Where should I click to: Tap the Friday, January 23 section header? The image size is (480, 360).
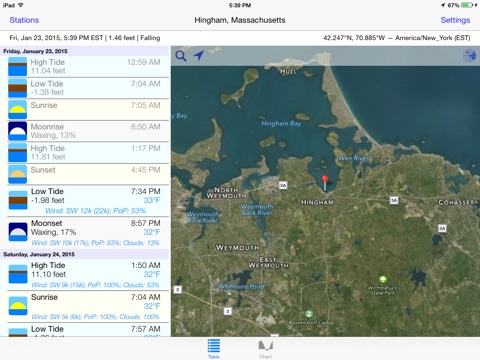[85, 51]
